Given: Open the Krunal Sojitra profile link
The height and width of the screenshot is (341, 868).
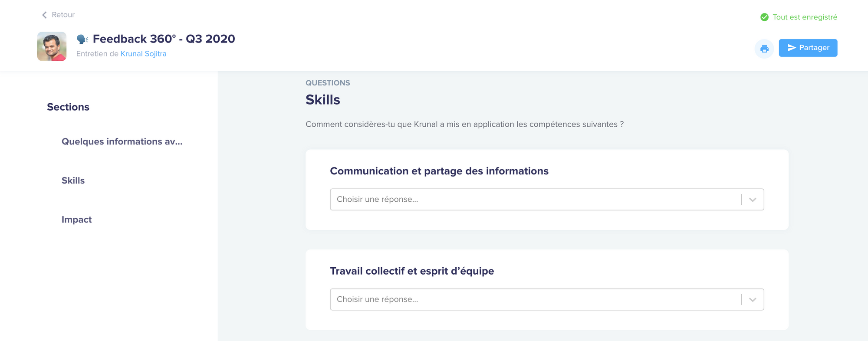Looking at the screenshot, I should (x=143, y=54).
